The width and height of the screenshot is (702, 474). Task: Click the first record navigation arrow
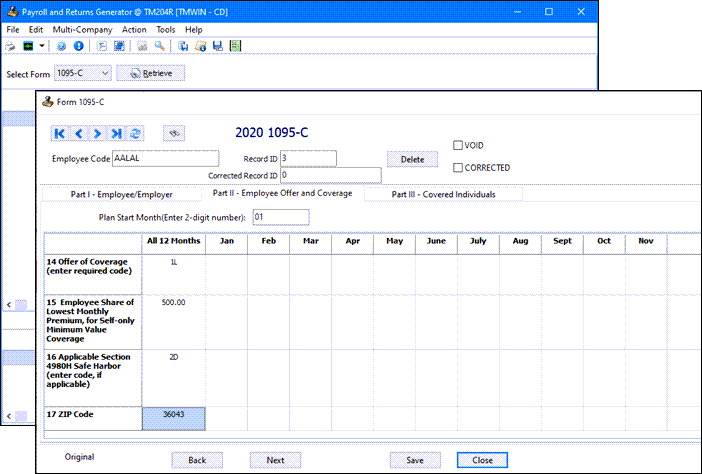(x=60, y=133)
